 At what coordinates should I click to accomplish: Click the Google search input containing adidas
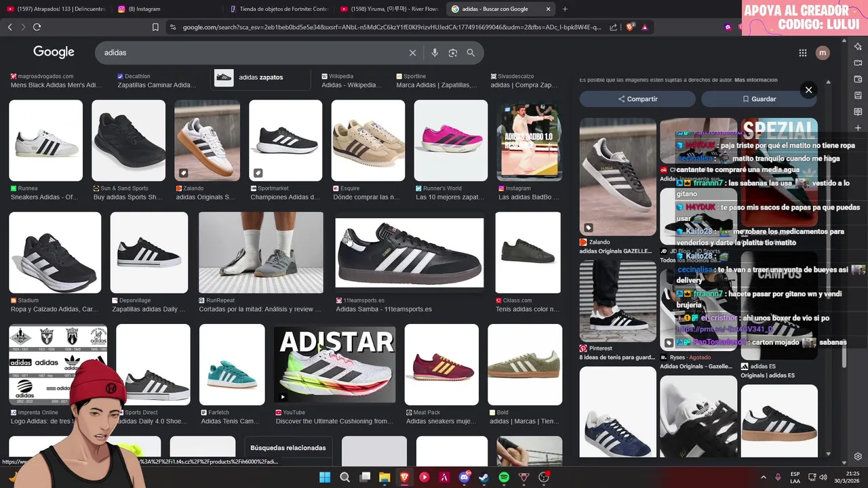251,52
